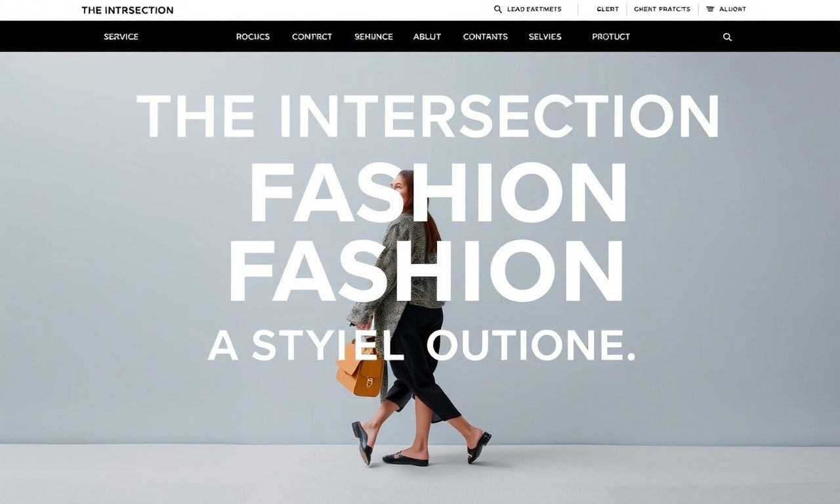Go to the CONFRCT nav link
Screen dimensions: 840x504
tap(312, 37)
